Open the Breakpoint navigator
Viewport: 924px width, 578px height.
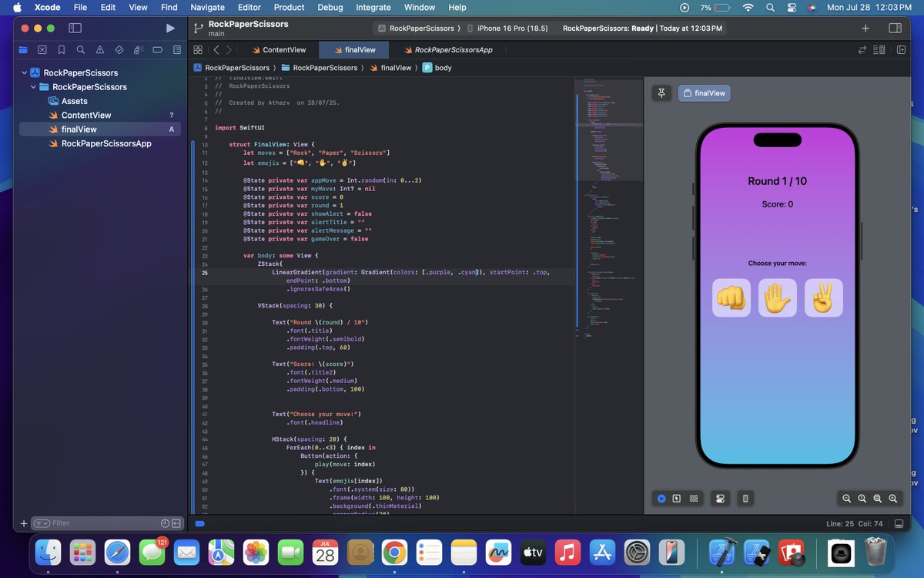[158, 49]
